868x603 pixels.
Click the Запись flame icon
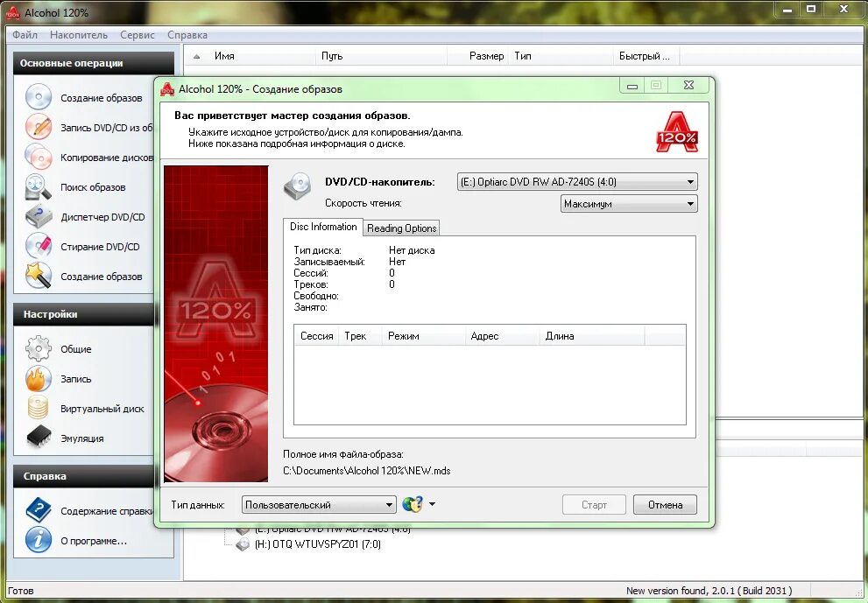tap(39, 378)
